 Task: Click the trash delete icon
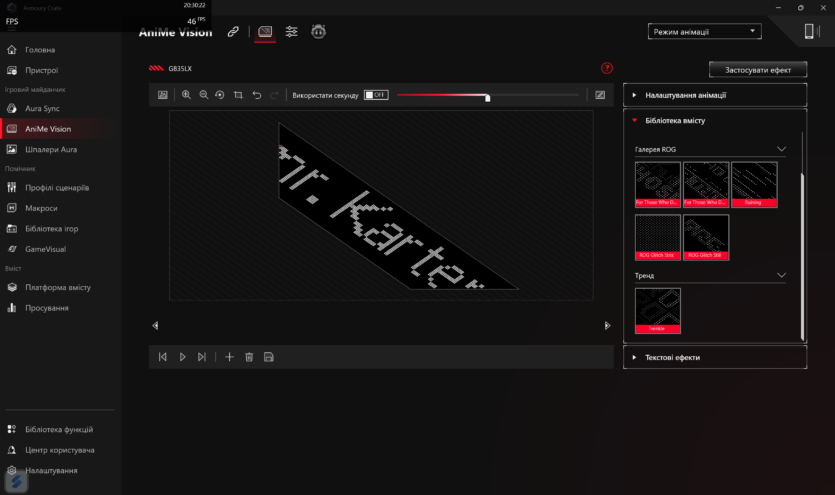pos(249,357)
